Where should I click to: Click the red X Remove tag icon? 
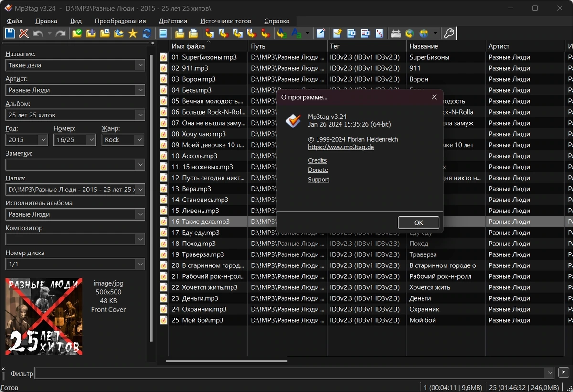tap(24, 33)
